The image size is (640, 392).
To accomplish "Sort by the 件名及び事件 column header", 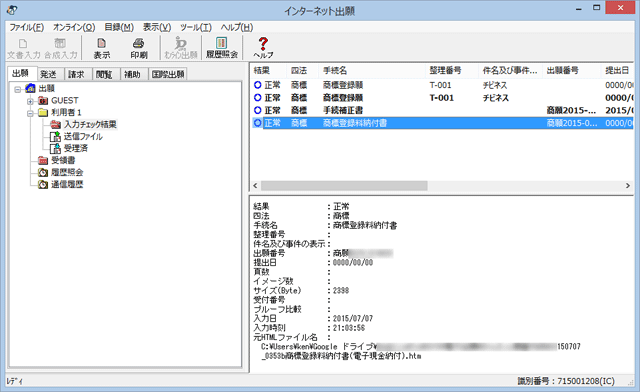I will (x=510, y=71).
